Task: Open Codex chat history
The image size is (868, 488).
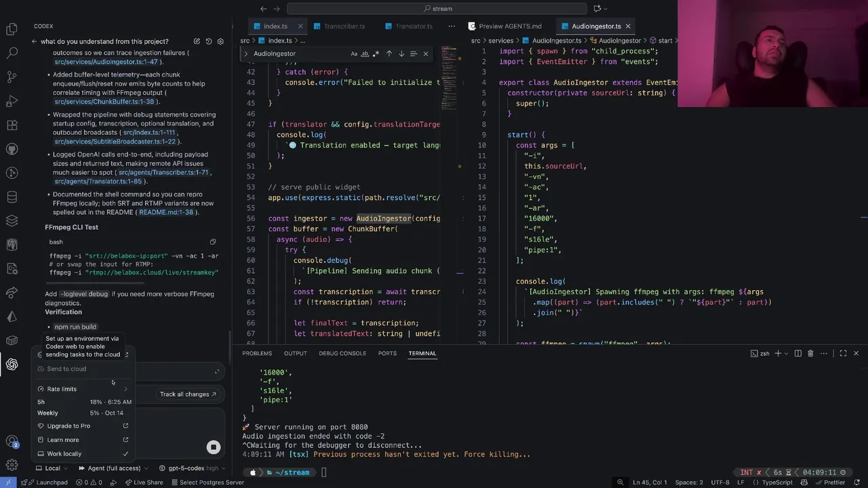Action: point(208,41)
